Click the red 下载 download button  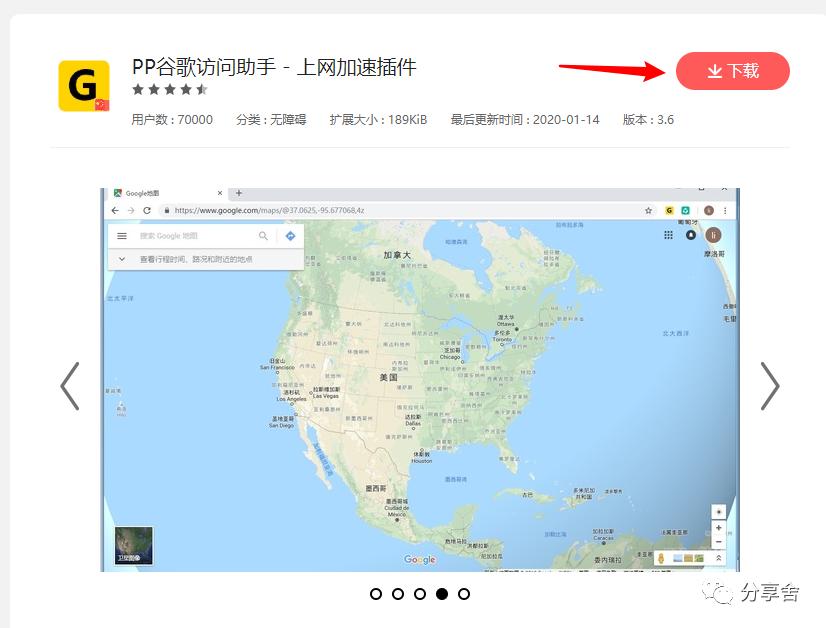click(733, 71)
